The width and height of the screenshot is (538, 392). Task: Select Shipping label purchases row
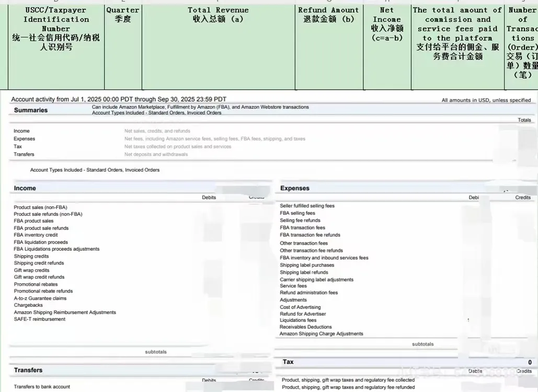tap(307, 265)
